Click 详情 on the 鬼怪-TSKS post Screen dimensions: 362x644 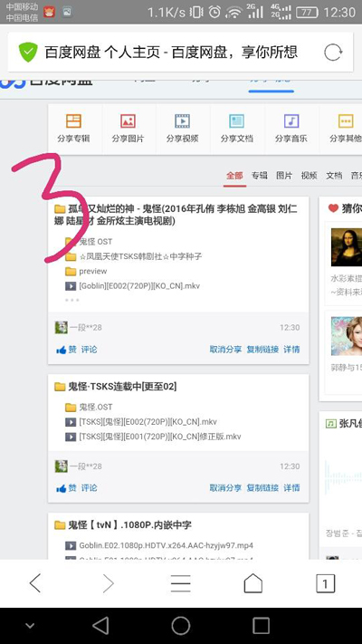point(291,488)
